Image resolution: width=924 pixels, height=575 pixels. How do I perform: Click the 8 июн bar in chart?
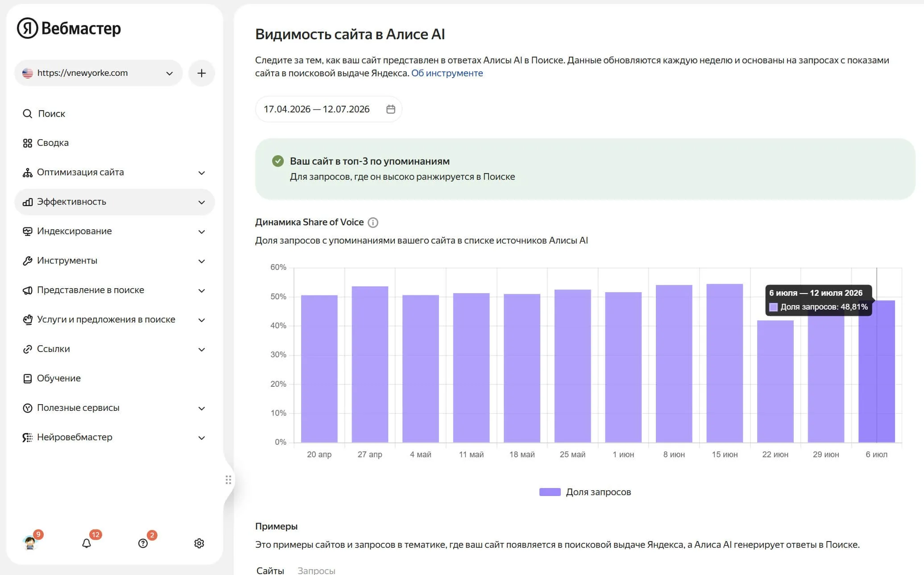[674, 364]
